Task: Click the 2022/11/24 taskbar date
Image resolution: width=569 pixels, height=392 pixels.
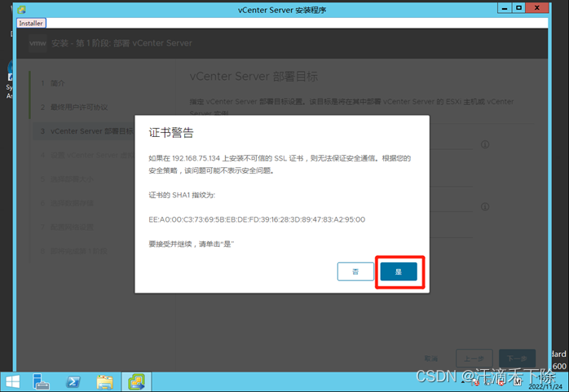Action: click(545, 387)
